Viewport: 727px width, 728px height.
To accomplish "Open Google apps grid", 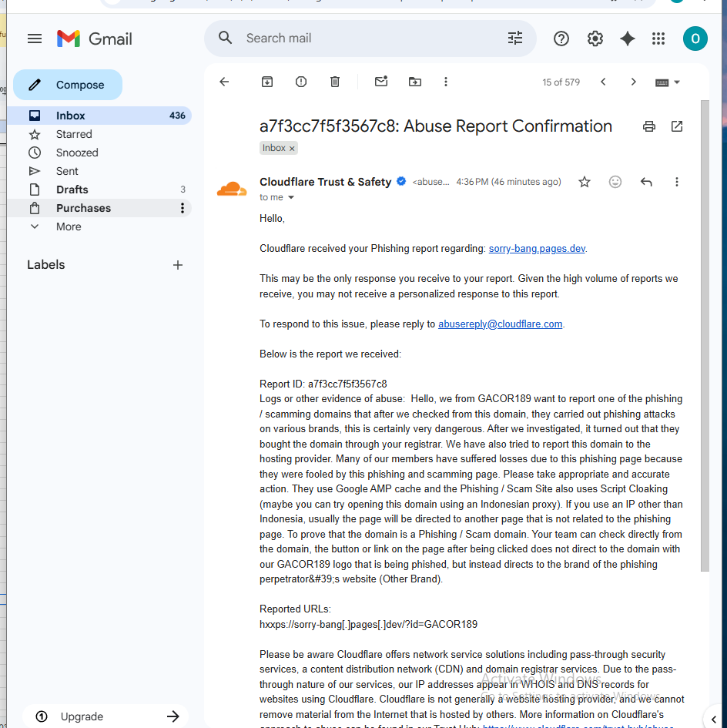I will [658, 39].
